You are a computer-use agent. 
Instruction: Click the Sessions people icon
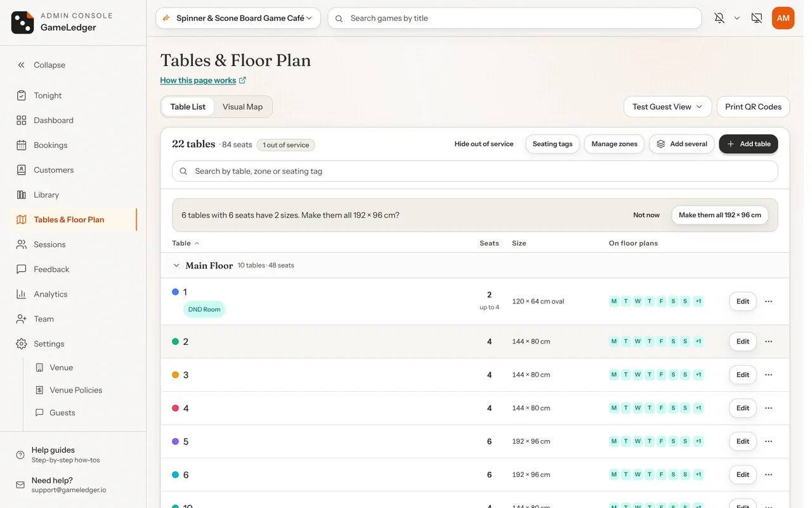pyautogui.click(x=22, y=244)
